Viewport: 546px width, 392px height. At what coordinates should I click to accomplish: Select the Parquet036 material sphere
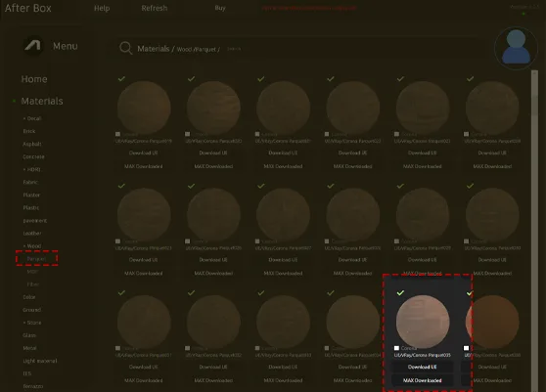tap(492, 322)
